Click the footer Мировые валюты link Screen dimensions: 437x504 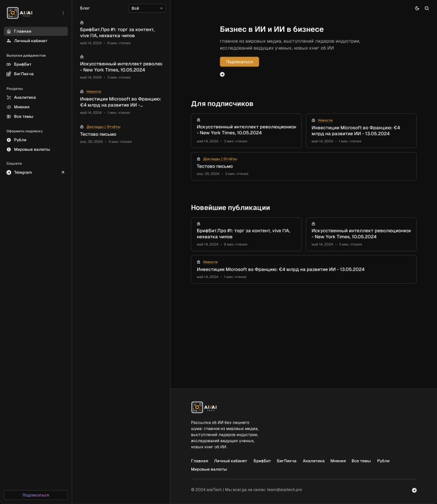coord(209,469)
